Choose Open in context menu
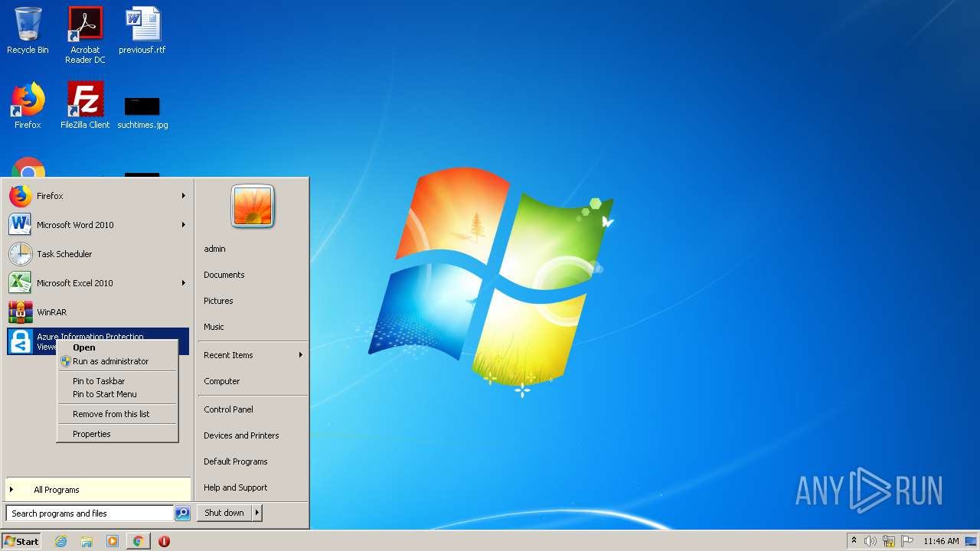The width and height of the screenshot is (980, 551). tap(118, 347)
